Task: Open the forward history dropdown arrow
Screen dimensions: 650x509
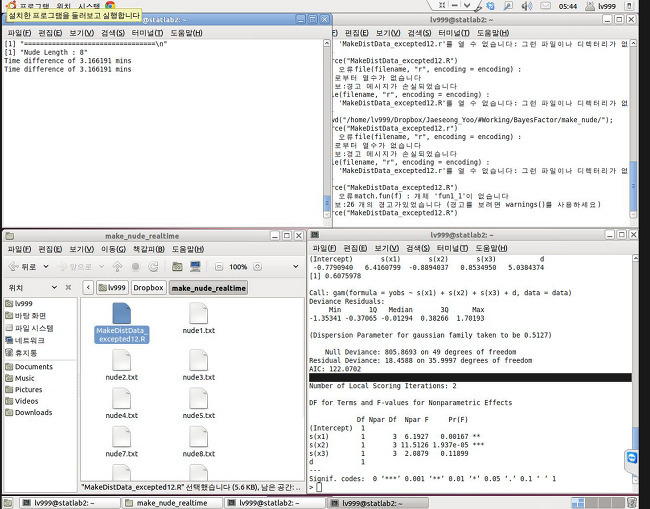Action: point(101,267)
